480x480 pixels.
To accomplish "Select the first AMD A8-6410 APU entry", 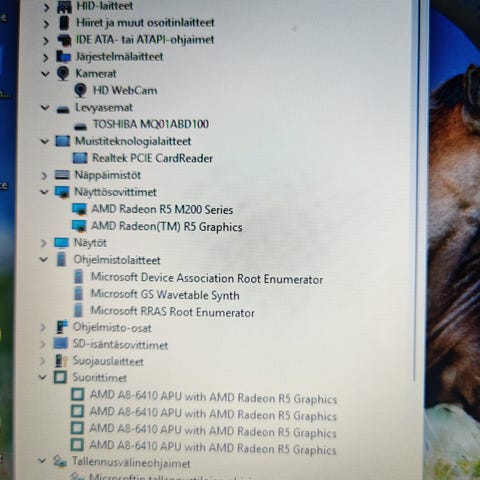I will click(x=213, y=397).
